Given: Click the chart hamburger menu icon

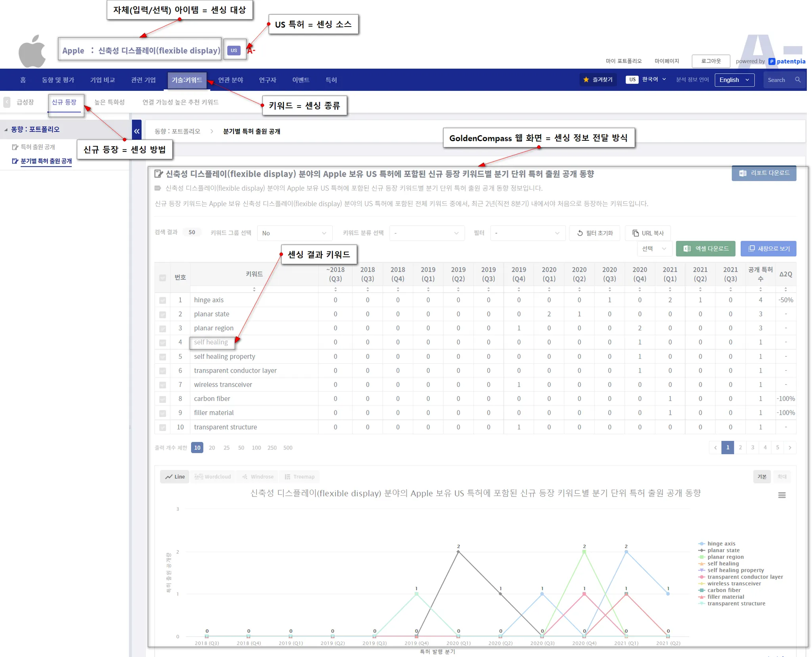Looking at the screenshot, I should click(x=781, y=495).
